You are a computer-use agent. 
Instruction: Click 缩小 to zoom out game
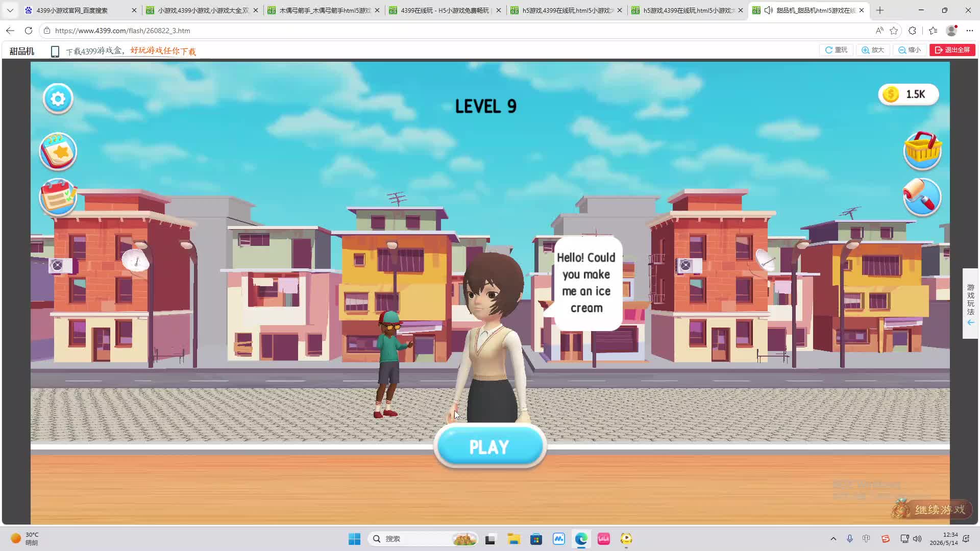[910, 50]
